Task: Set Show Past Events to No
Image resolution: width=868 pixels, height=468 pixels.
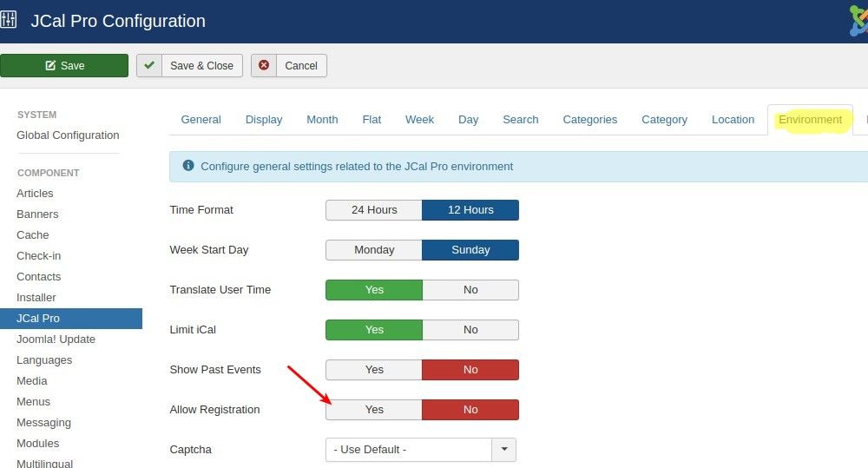Action: tap(470, 369)
